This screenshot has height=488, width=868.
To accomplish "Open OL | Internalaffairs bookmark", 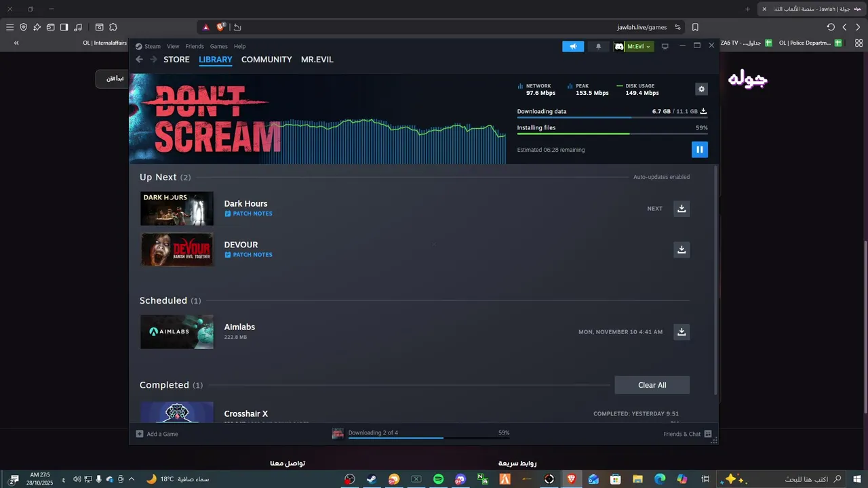I will pos(105,43).
